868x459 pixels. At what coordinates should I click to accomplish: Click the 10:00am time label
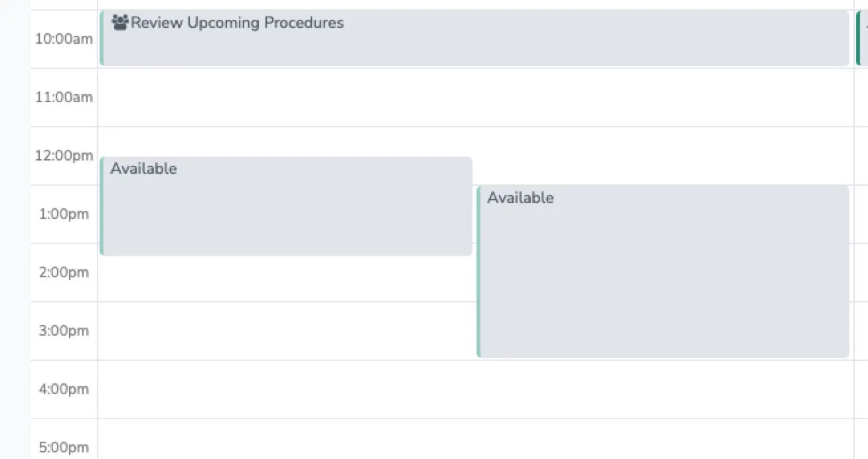click(63, 39)
